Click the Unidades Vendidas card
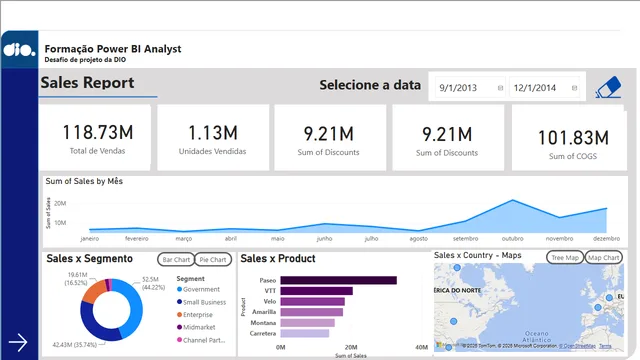Image resolution: width=640 pixels, height=360 pixels. click(213, 138)
